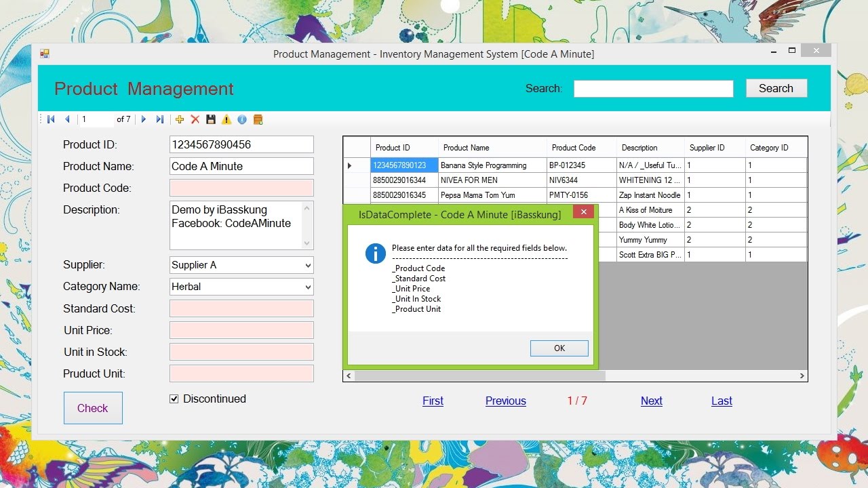Image resolution: width=868 pixels, height=488 pixels.
Task: Click grid horizontal scrollbar left arrow
Action: coord(349,375)
